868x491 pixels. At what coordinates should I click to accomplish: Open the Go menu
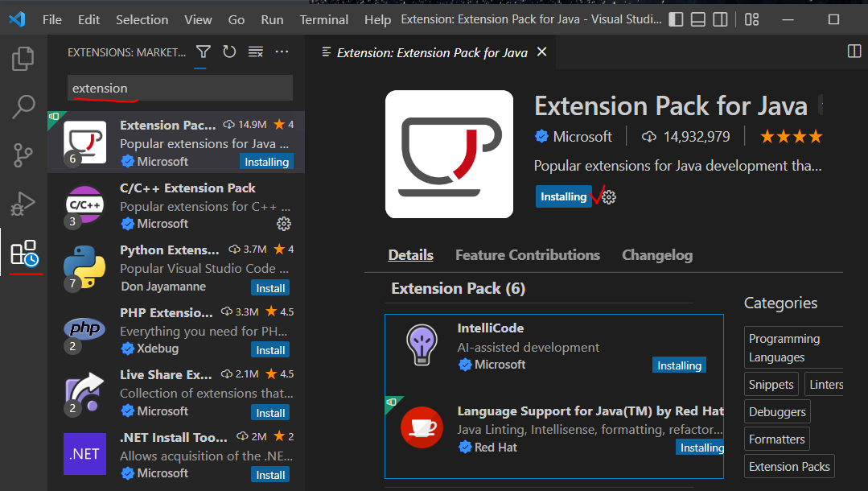[237, 19]
